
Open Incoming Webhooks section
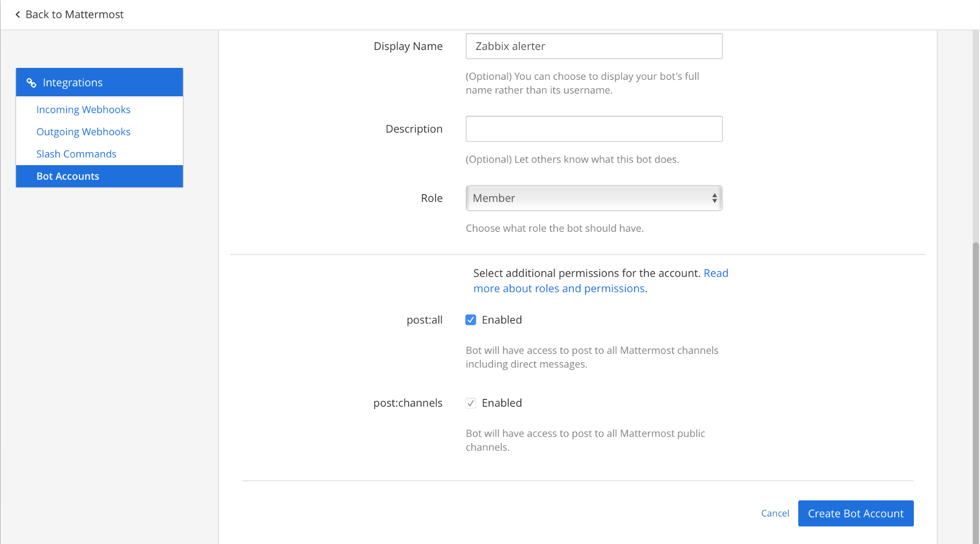click(83, 110)
